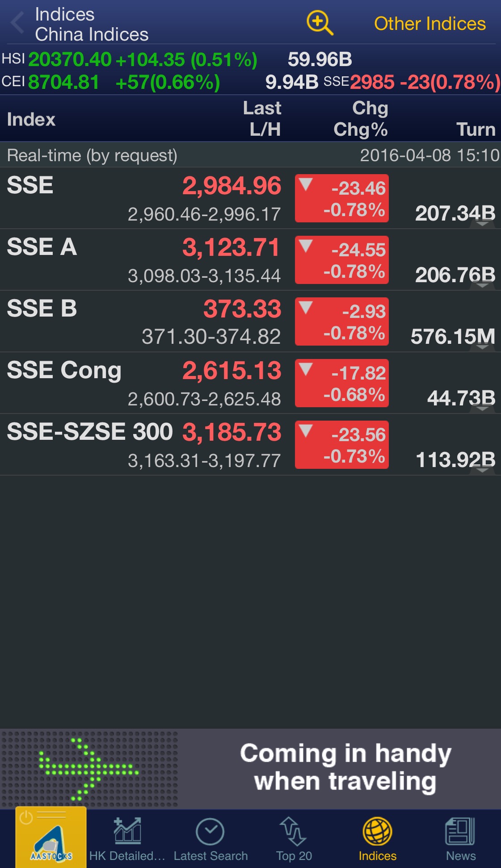The image size is (501, 868).
Task: Expand the SSE Cong row arrow
Action: 482,408
